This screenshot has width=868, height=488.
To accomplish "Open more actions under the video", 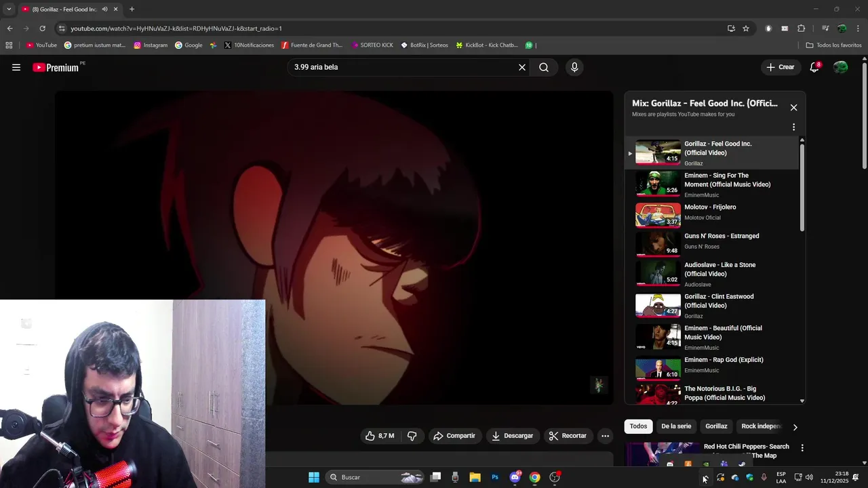I will pyautogui.click(x=606, y=436).
